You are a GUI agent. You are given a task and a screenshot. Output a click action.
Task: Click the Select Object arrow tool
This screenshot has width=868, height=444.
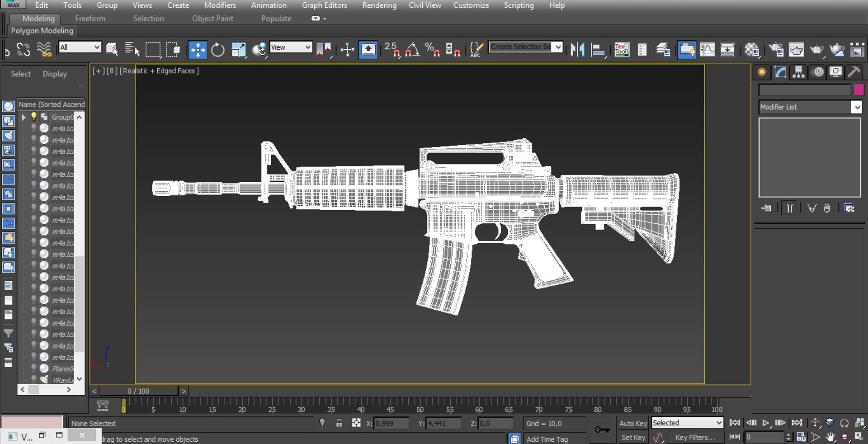click(112, 49)
